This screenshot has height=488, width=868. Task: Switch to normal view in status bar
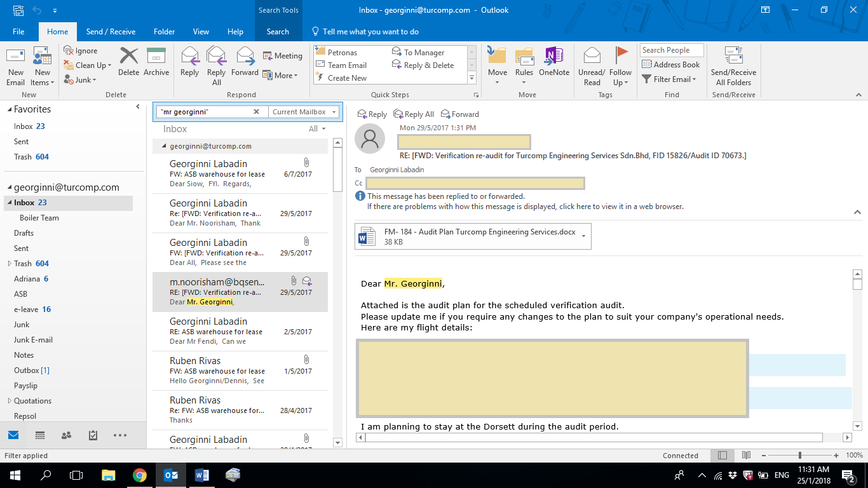722,455
